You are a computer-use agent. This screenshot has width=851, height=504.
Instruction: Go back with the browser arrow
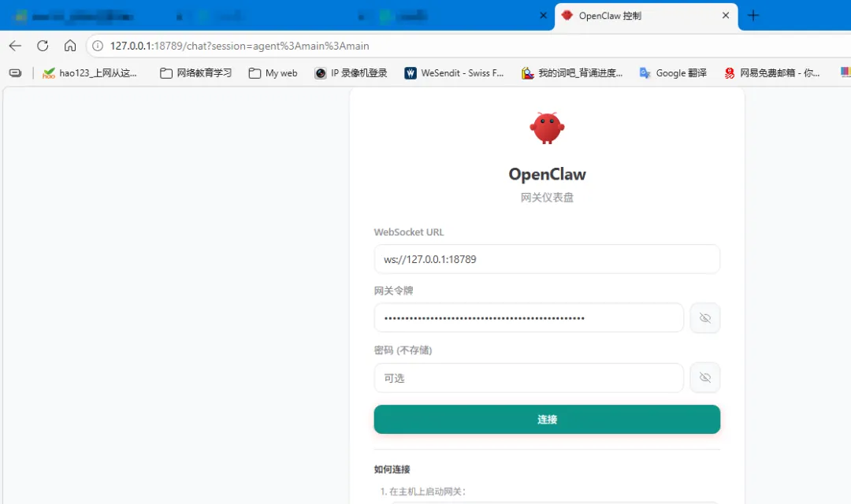(x=15, y=46)
